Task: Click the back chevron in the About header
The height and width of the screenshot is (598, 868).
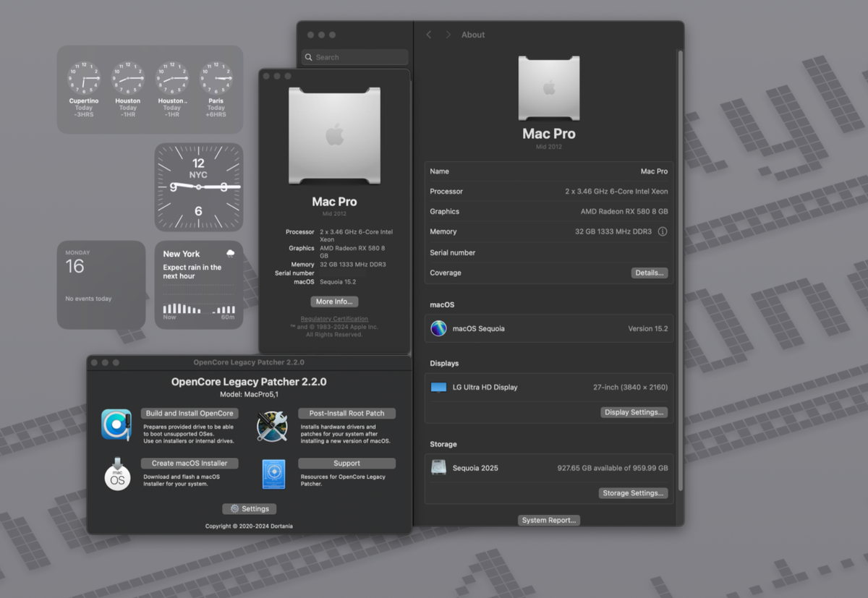Action: 428,34
